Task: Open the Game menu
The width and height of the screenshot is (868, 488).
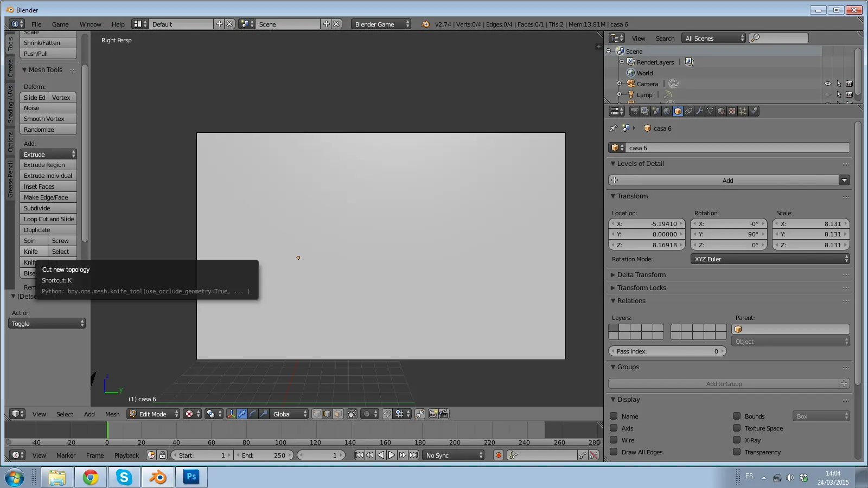Action: coord(60,24)
